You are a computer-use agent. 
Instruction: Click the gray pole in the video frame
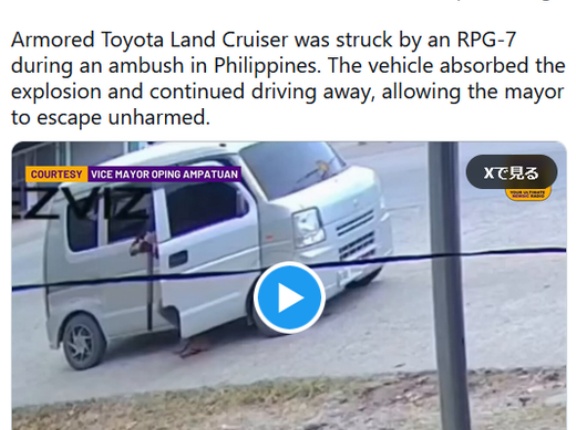tap(448, 286)
